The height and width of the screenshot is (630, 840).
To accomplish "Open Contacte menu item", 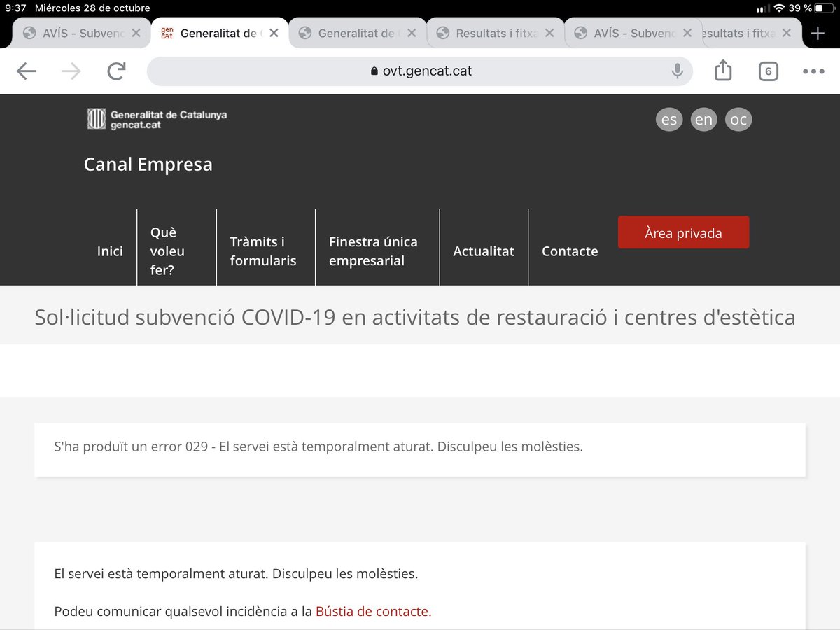I will coord(570,251).
